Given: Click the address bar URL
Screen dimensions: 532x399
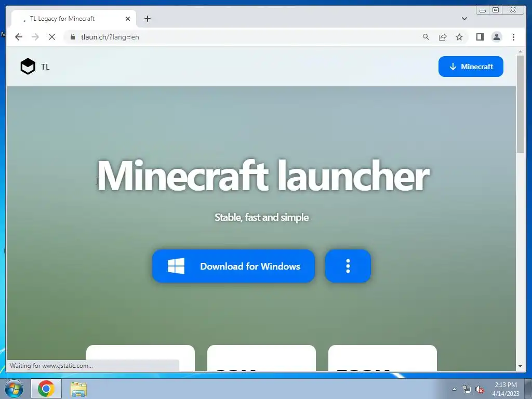Looking at the screenshot, I should [x=110, y=37].
